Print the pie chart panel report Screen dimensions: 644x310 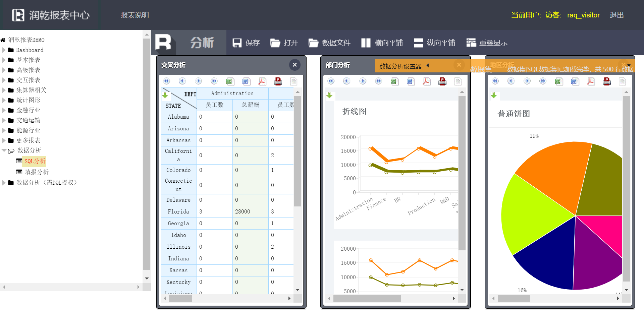[607, 81]
